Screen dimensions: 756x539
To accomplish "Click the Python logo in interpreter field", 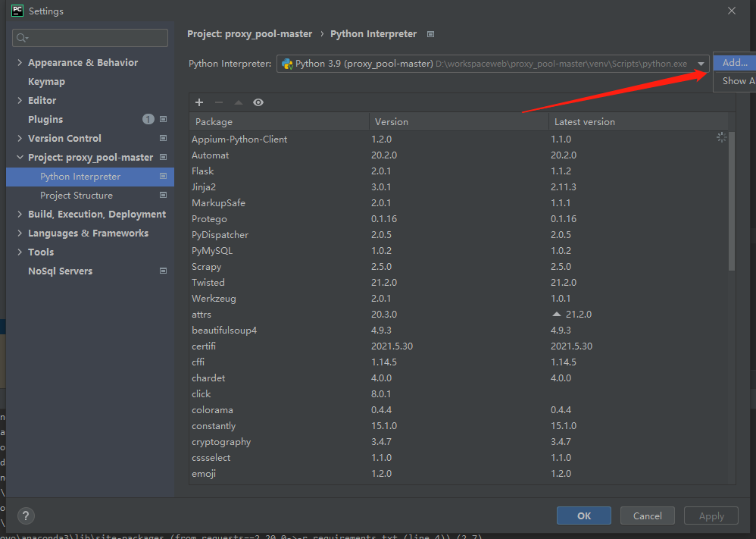I will pos(287,64).
